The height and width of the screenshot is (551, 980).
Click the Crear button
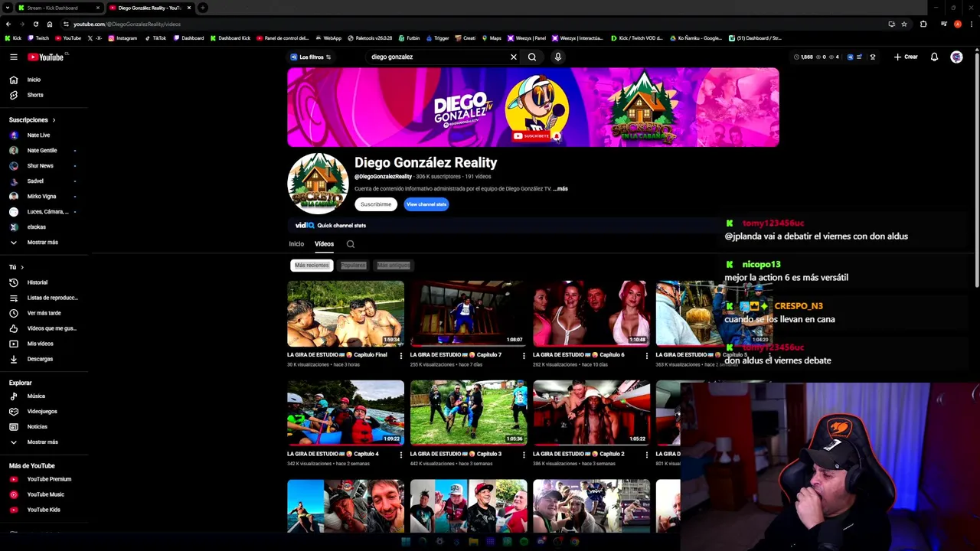click(x=906, y=57)
